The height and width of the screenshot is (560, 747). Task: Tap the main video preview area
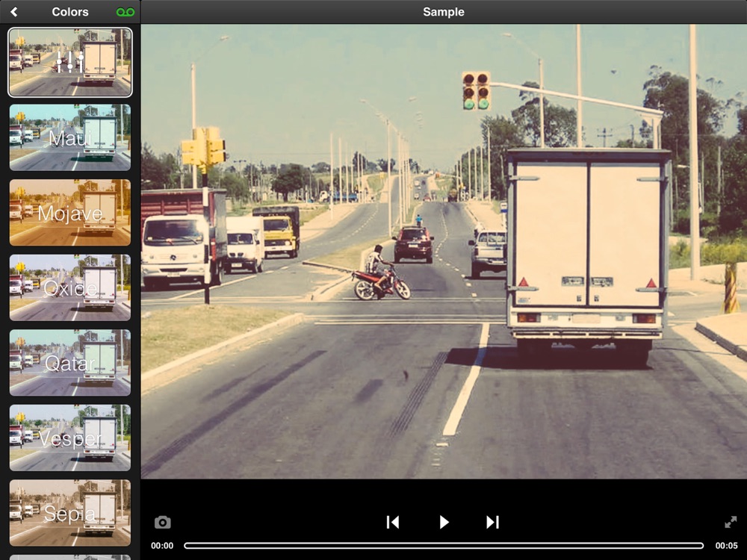pyautogui.click(x=444, y=251)
